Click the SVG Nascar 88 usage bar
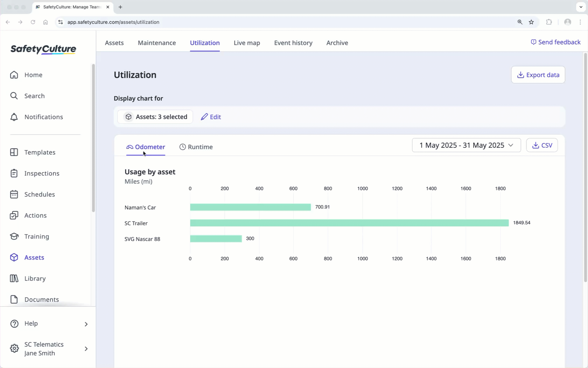The height and width of the screenshot is (368, 588). pos(216,239)
